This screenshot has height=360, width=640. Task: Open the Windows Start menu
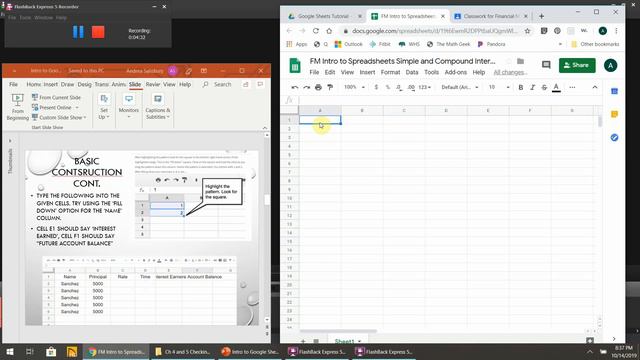(10, 351)
